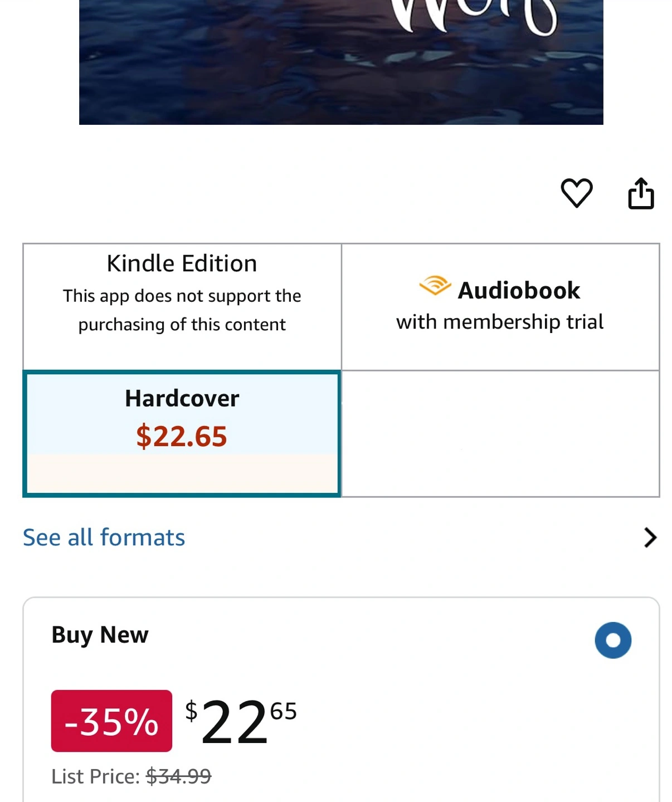Screen dimensions: 672x802
Task: Tap the 'with membership trial' text
Action: coord(500,322)
